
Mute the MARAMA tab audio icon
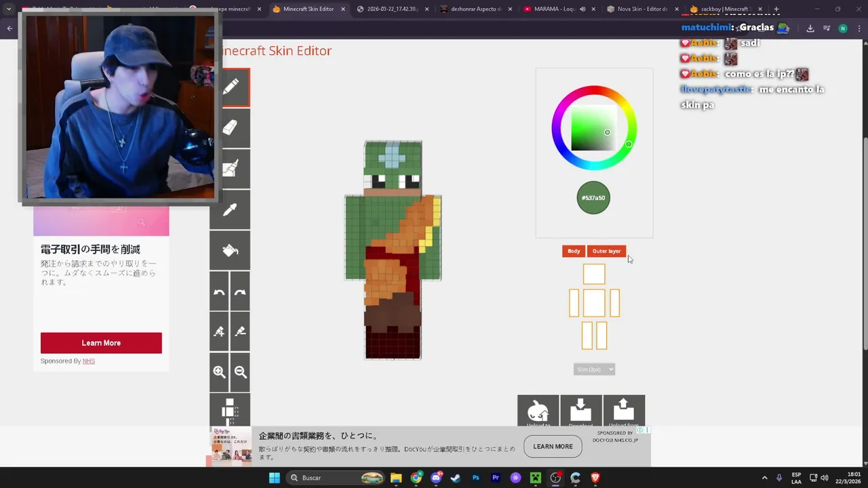[582, 9]
